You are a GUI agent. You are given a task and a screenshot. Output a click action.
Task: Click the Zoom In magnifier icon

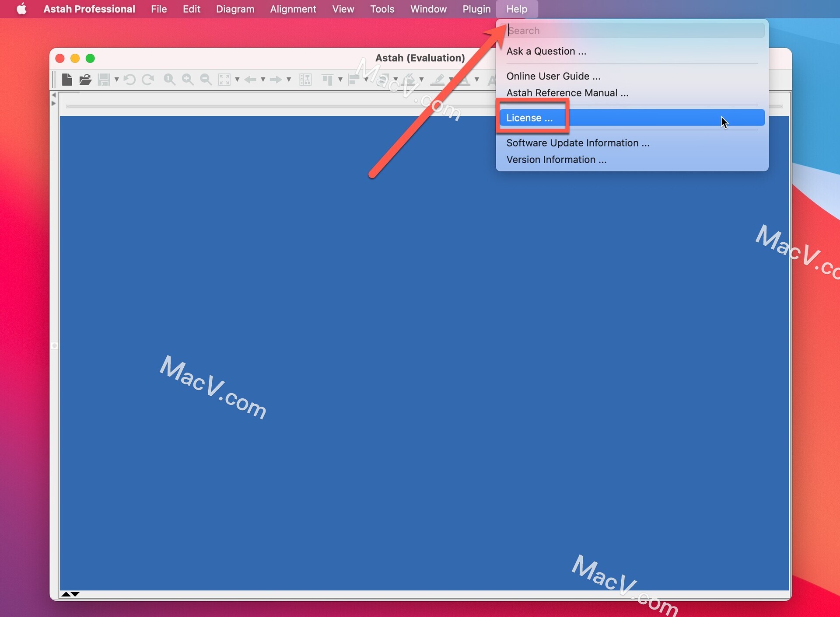[x=188, y=80]
